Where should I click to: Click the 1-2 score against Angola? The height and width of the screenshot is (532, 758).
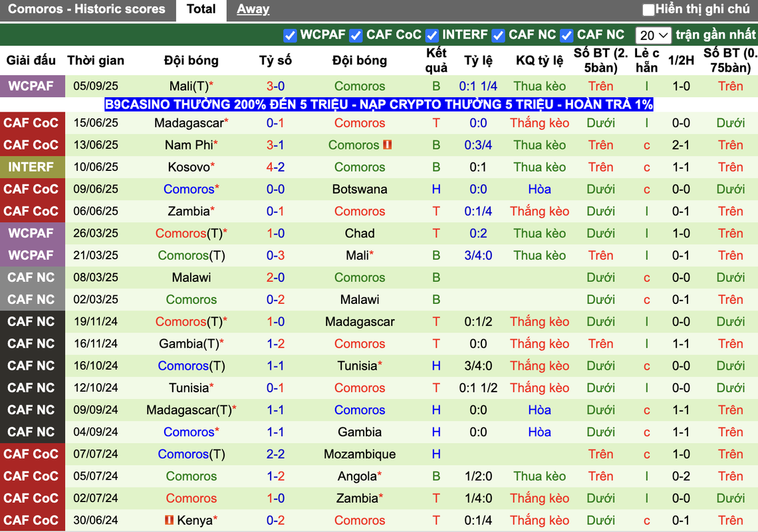pos(275,476)
